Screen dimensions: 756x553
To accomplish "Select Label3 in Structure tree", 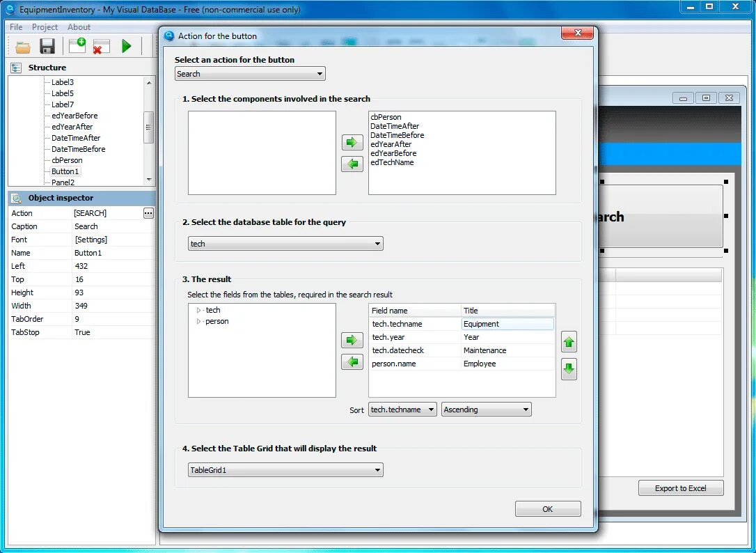I will pyautogui.click(x=63, y=82).
